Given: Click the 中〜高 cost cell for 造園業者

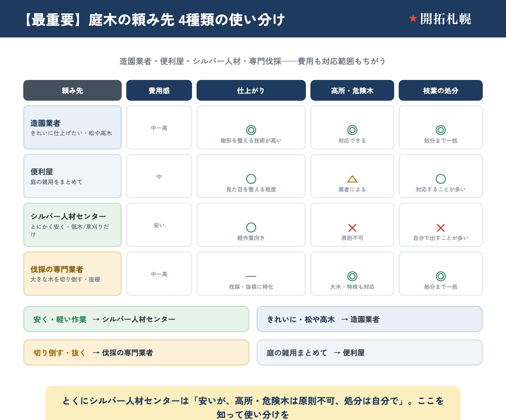Looking at the screenshot, I should click(159, 128).
